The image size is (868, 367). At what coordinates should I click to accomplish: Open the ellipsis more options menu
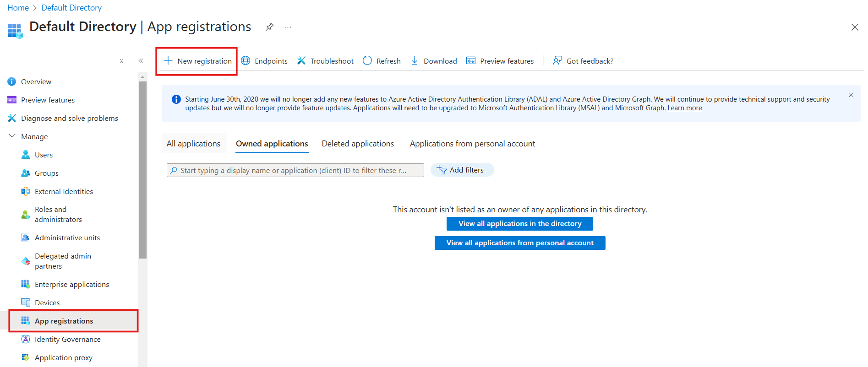pyautogui.click(x=288, y=27)
